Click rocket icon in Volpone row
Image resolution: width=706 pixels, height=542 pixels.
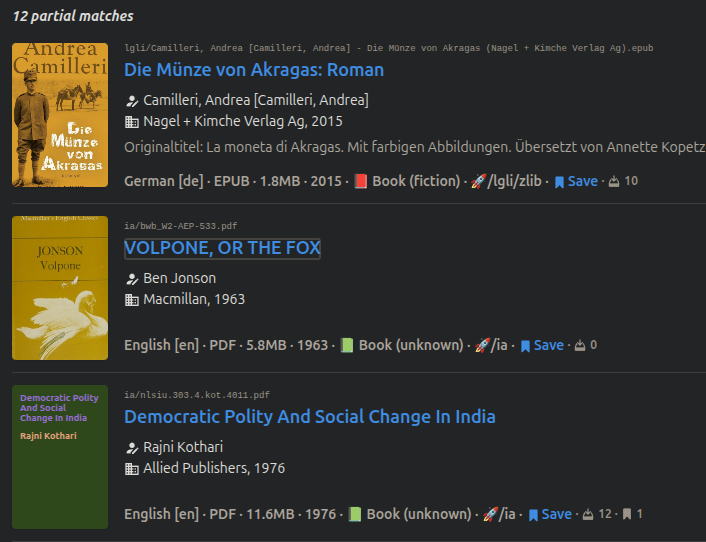click(x=482, y=345)
